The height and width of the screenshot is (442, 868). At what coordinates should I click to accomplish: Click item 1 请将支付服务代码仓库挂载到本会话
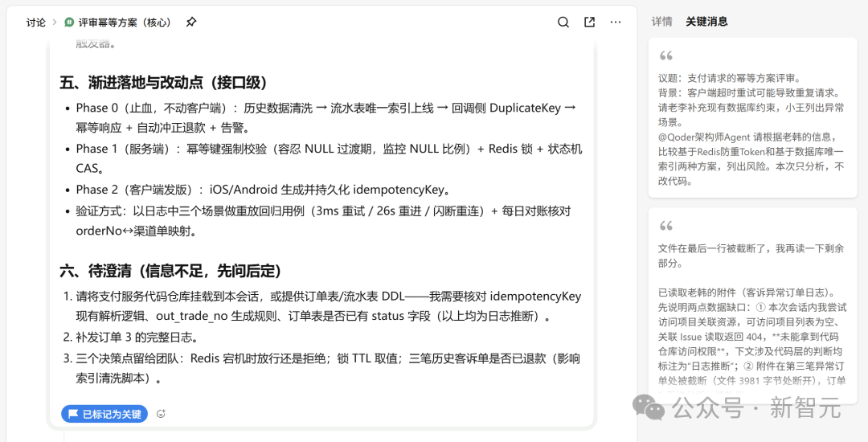click(328, 306)
